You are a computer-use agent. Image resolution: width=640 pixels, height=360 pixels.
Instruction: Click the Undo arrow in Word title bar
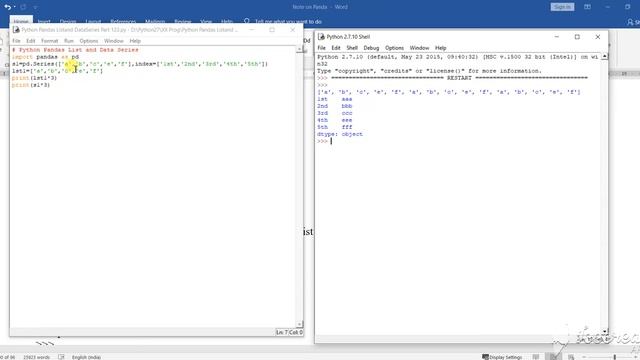click(7, 7)
